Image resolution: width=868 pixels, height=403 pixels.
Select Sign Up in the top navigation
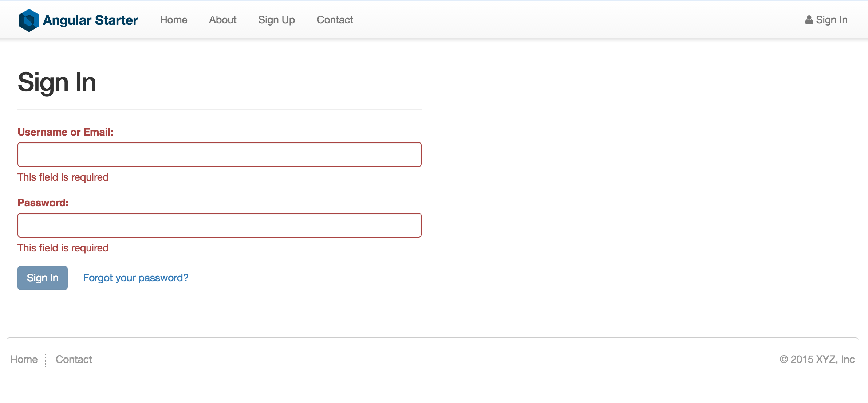[x=276, y=20]
